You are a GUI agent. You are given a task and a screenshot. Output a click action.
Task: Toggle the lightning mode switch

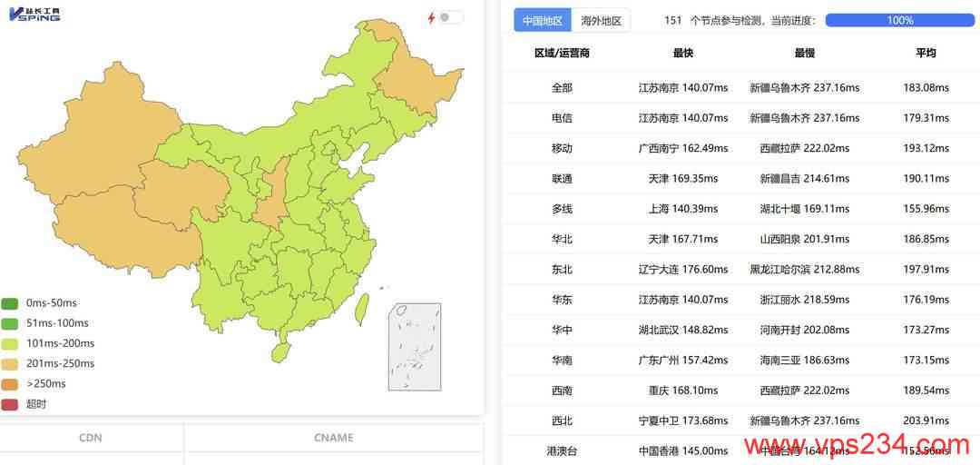(451, 17)
